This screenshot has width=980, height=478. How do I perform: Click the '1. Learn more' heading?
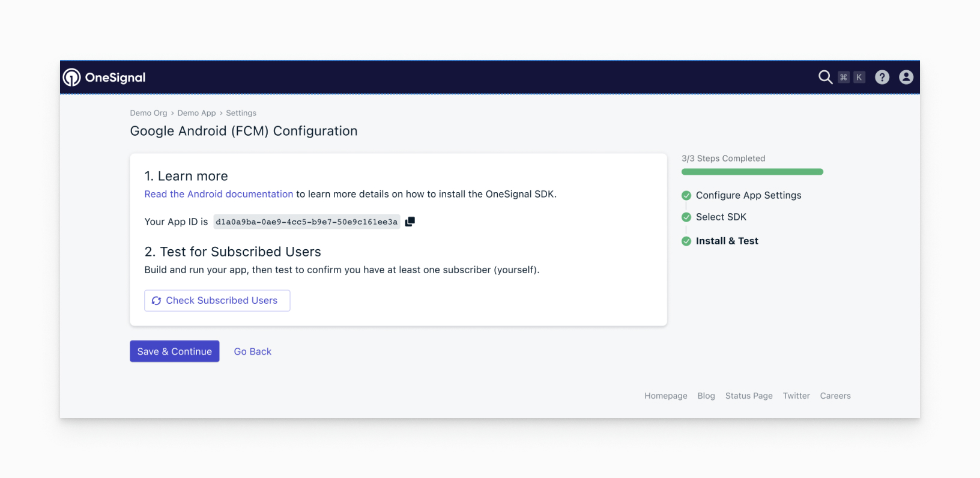point(186,176)
